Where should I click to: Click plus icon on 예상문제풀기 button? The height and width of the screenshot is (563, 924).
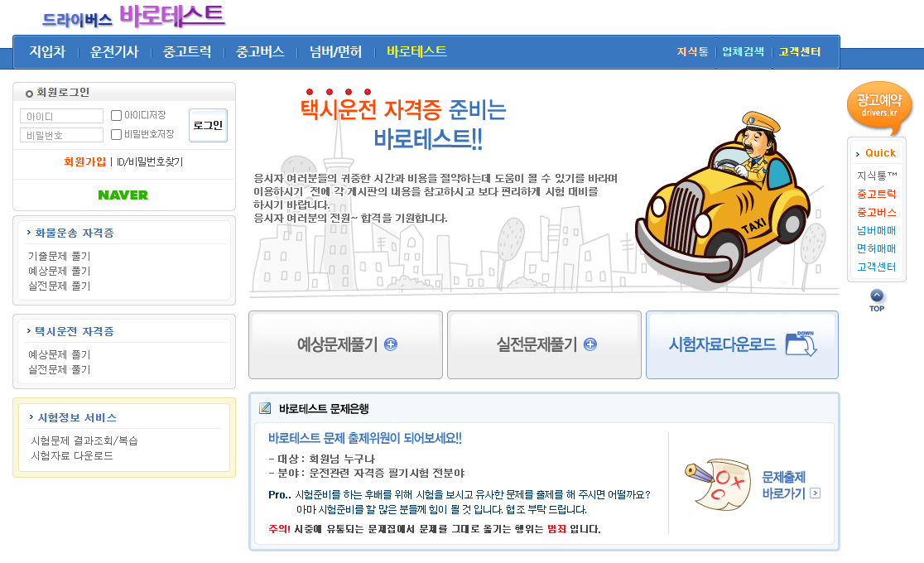coord(391,344)
